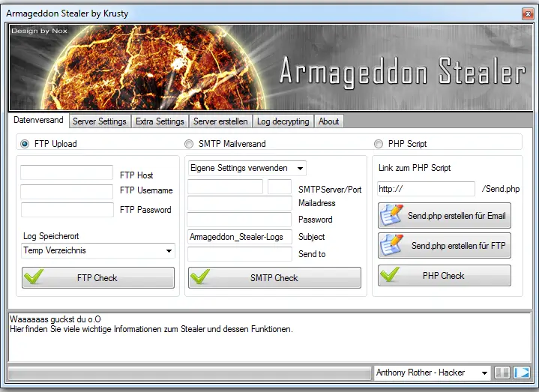The image size is (539, 392).
Task: Click the grey pause icon button
Action: (x=502, y=373)
